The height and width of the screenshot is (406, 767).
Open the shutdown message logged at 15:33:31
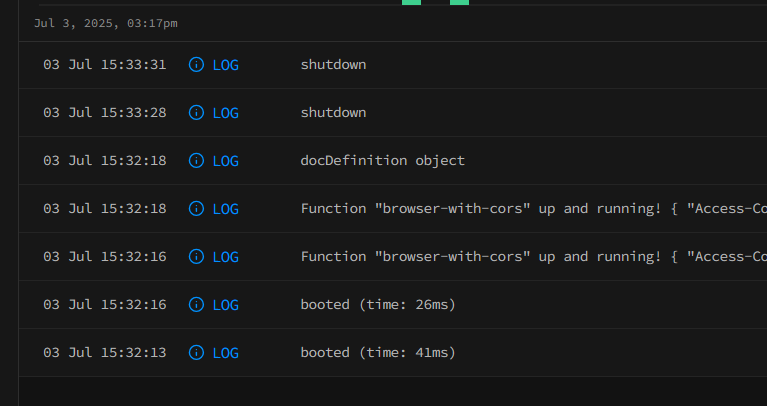333,65
